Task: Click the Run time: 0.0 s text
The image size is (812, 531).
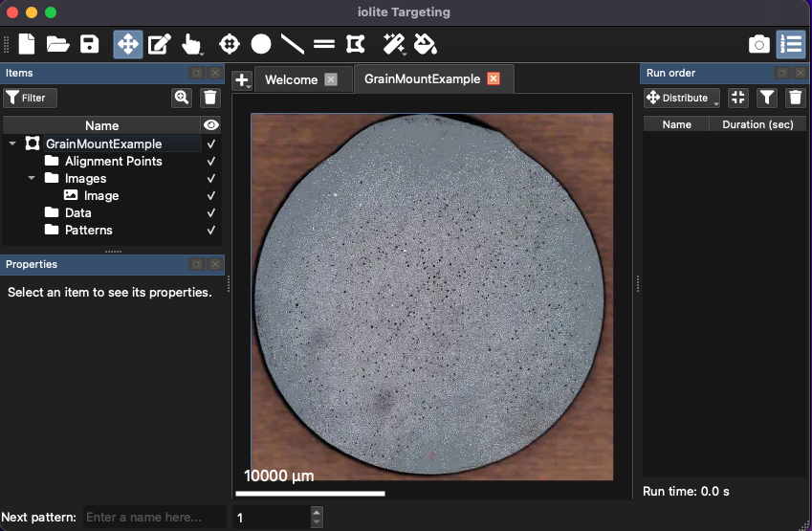Action: (686, 491)
